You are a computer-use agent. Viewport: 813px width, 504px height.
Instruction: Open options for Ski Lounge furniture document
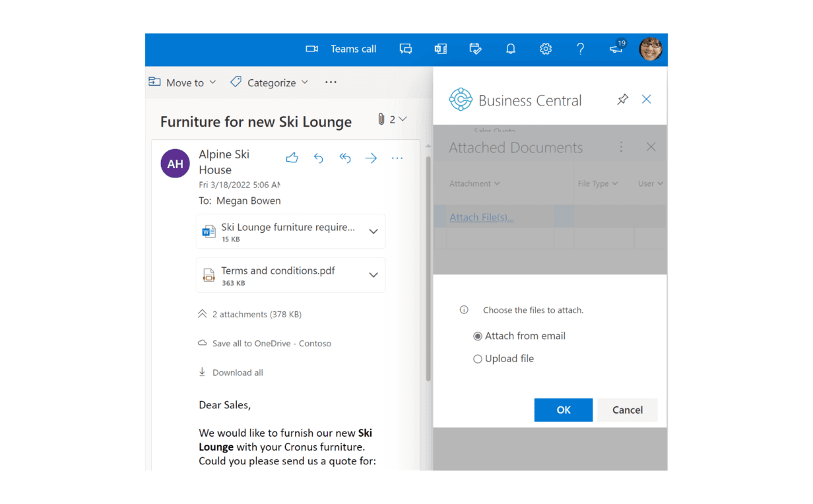pyautogui.click(x=373, y=232)
